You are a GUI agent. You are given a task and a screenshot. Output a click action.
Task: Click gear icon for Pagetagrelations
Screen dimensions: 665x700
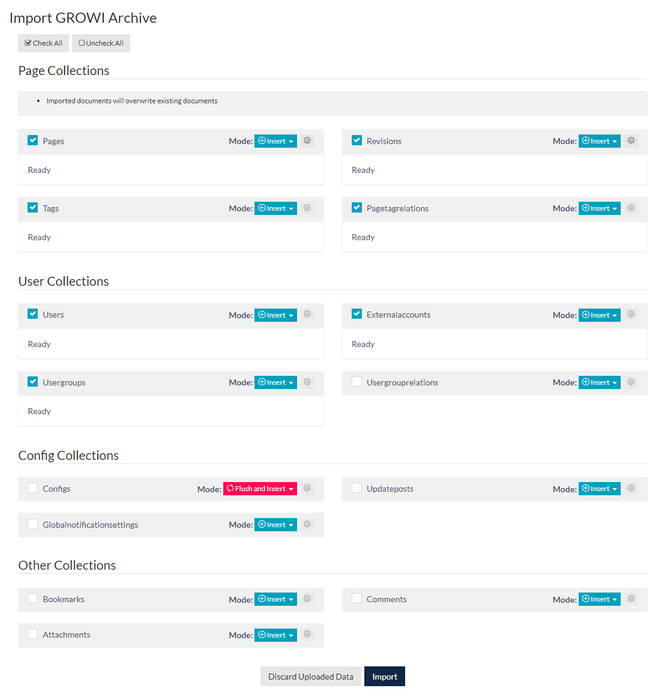[x=631, y=208]
